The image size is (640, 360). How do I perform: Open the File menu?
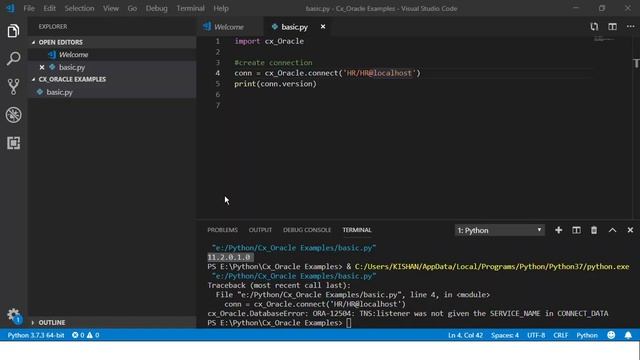[29, 8]
